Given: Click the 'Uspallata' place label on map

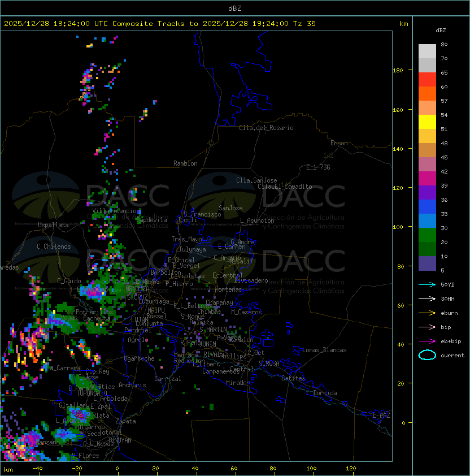Looking at the screenshot, I should (x=53, y=225).
